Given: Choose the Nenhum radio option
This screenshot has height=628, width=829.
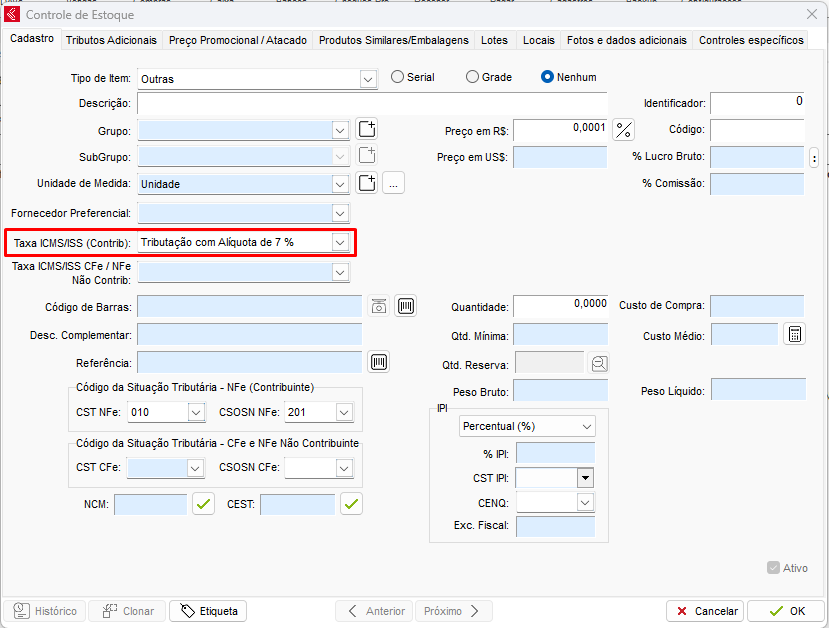Looking at the screenshot, I should point(548,77).
